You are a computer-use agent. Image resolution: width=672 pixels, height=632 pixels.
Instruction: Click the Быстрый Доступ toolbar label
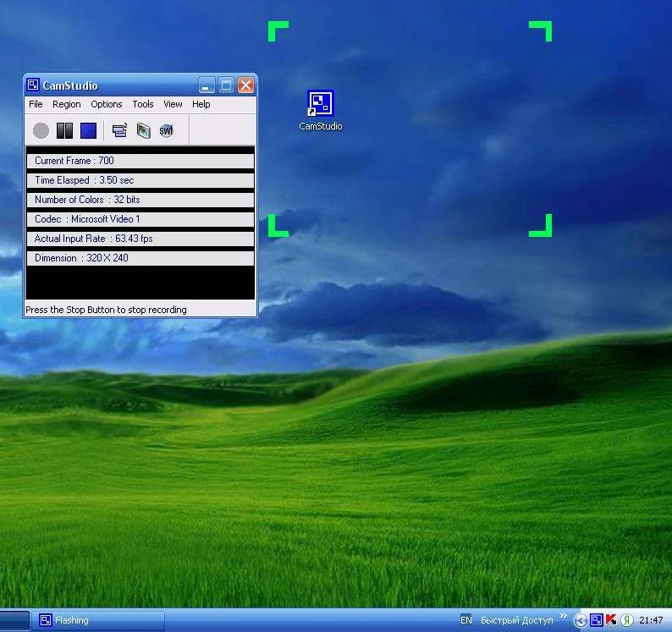click(x=516, y=620)
